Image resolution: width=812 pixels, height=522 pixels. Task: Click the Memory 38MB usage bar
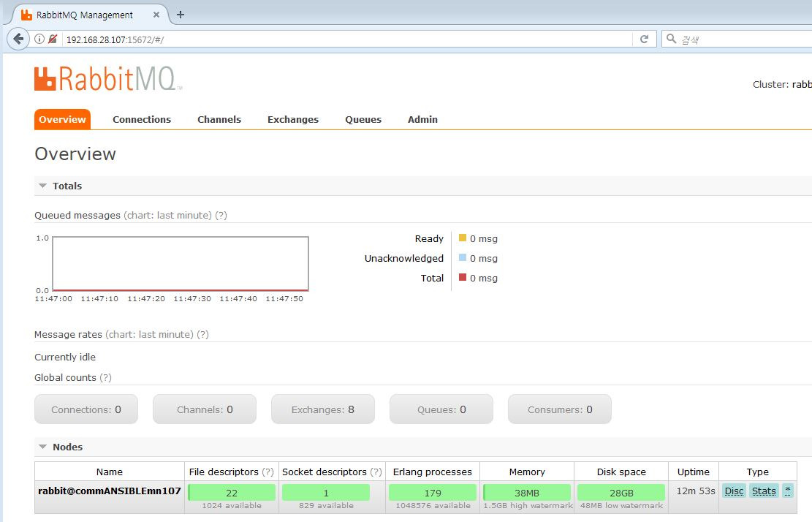527,493
